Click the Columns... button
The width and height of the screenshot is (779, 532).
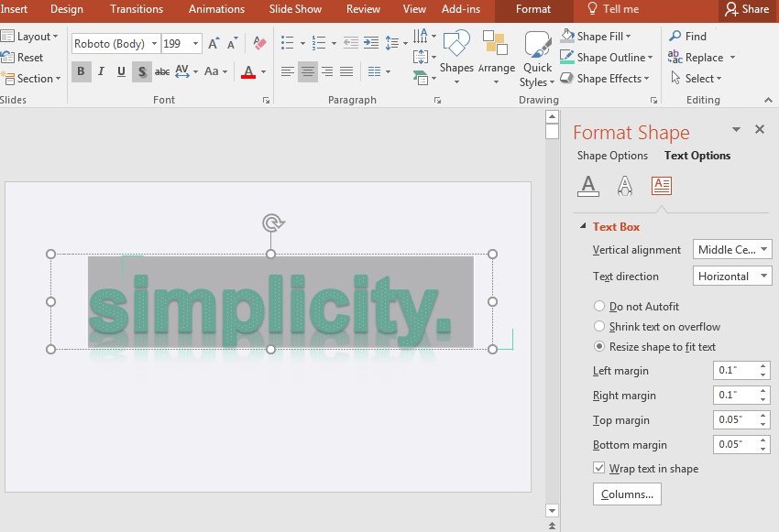pyautogui.click(x=627, y=494)
